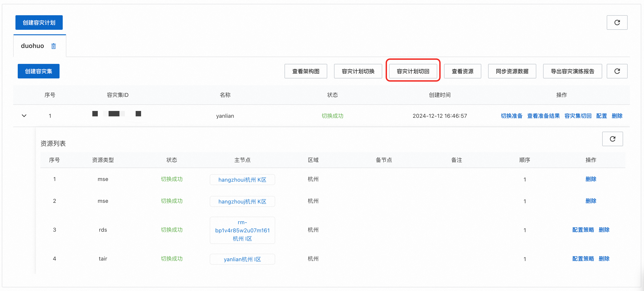Click 容灾计划切换 button

[358, 71]
